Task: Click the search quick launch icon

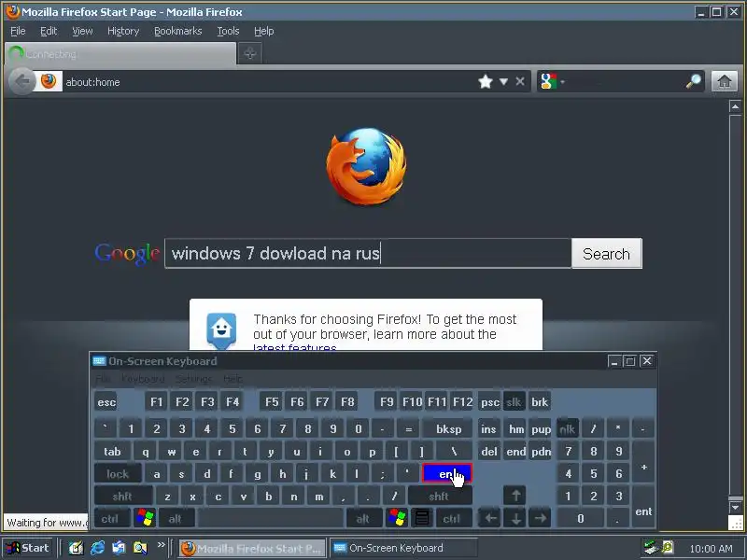Action: click(140, 548)
